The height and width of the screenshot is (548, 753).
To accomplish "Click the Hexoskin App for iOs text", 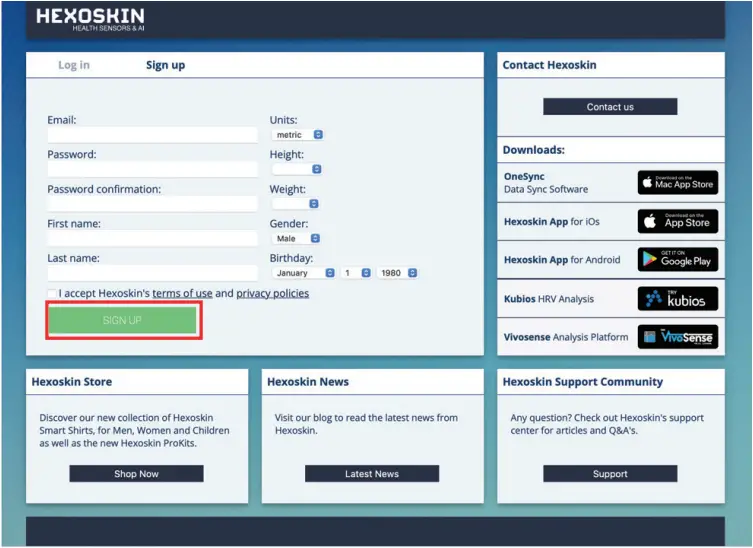I will 551,221.
